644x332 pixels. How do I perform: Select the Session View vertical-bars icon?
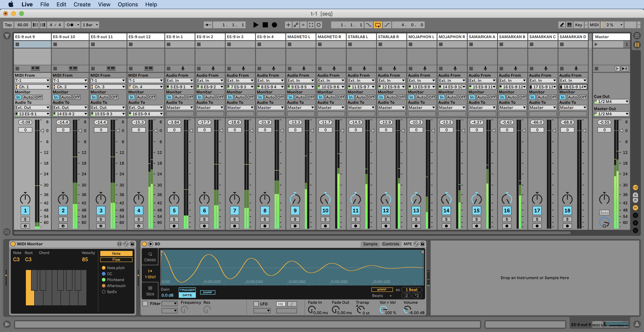click(637, 45)
